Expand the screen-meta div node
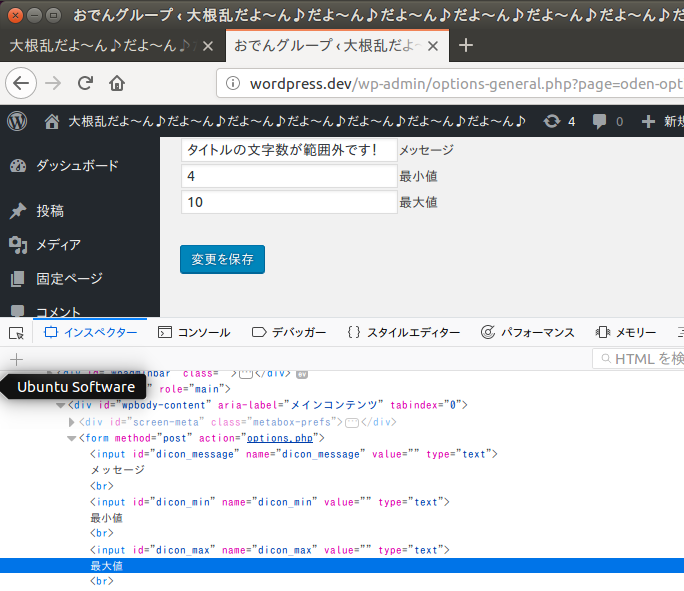This screenshot has width=684, height=591. click(72, 422)
